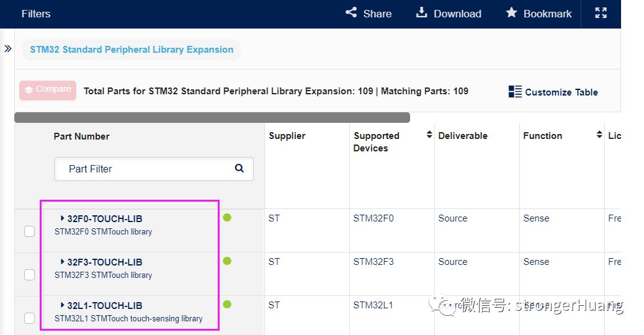The image size is (644, 335).
Task: Sort the Function column using sort arrows
Action: point(599,135)
